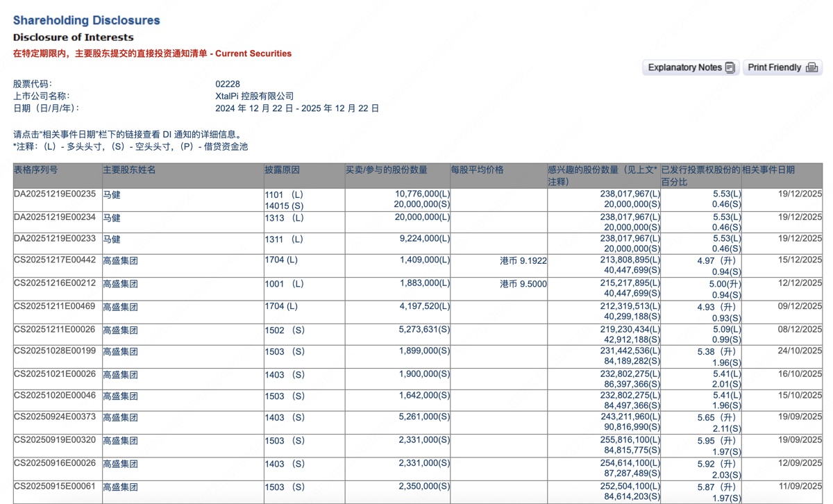The width and height of the screenshot is (833, 504).
Task: Open event date 19/12/2025 for DA20251219E00234
Action: 799,217
